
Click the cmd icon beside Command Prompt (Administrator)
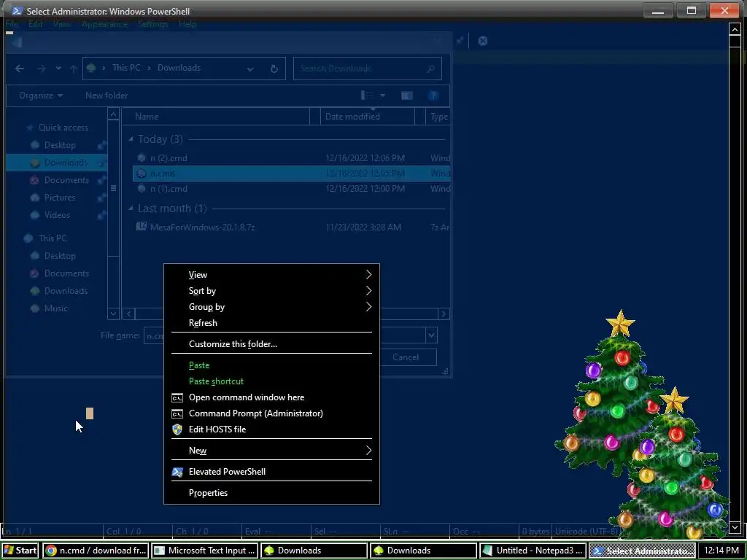point(177,414)
